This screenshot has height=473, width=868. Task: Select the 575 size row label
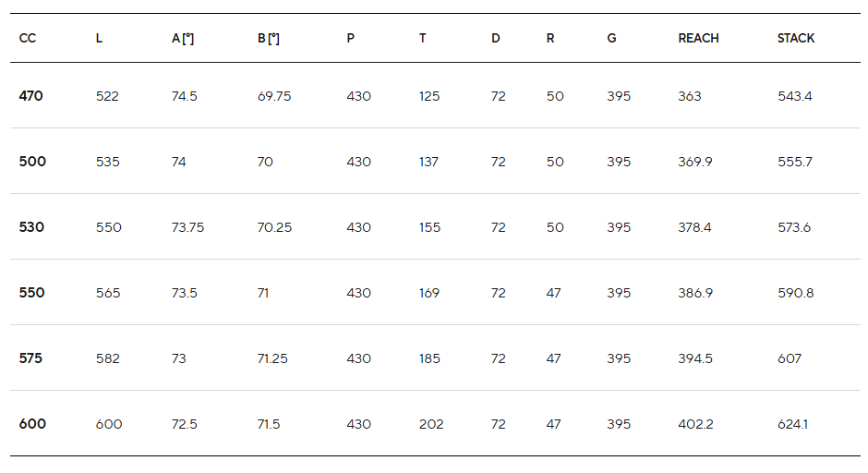click(x=30, y=358)
